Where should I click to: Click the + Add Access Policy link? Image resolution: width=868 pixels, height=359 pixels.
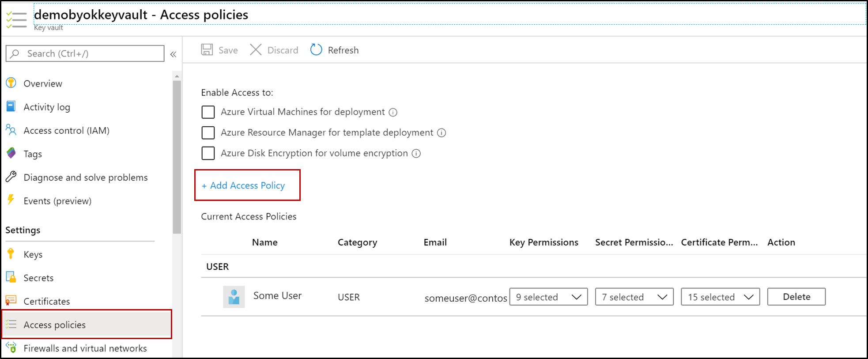tap(243, 185)
